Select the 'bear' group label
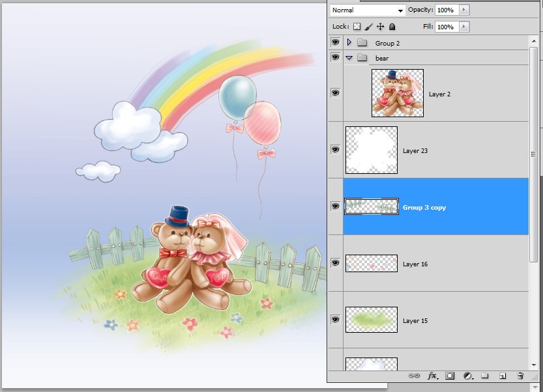The height and width of the screenshot is (392, 543). (382, 58)
